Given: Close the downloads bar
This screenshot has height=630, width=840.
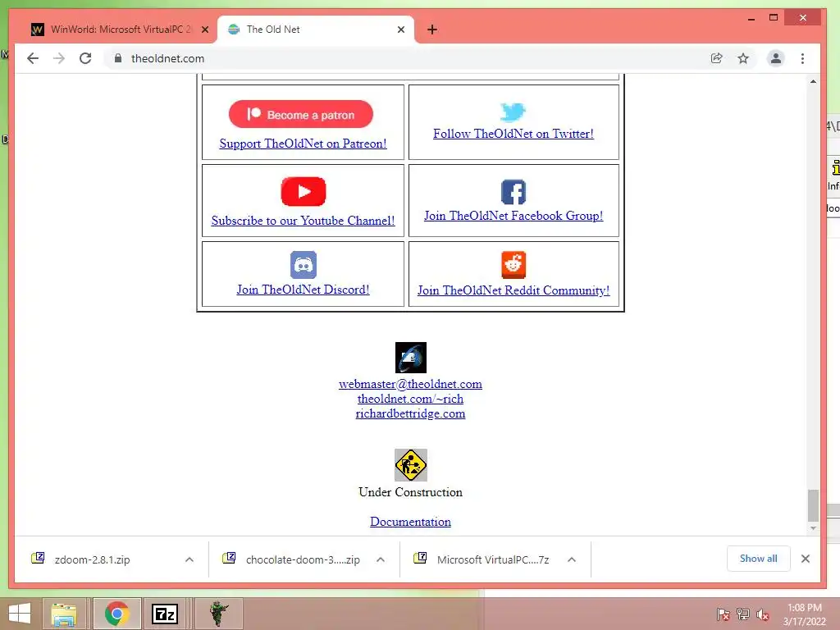Looking at the screenshot, I should click(x=806, y=558).
